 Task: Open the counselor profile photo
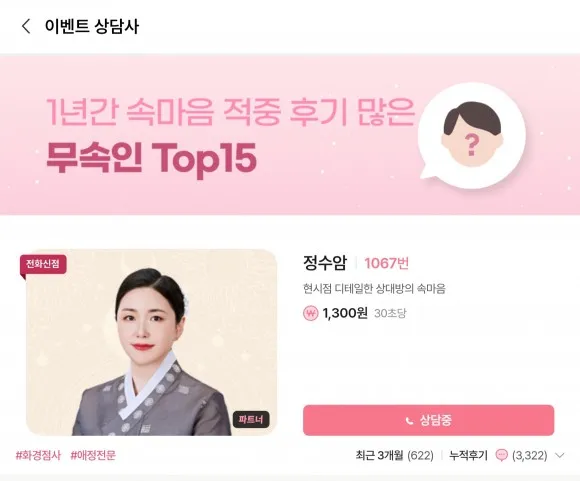click(152, 342)
